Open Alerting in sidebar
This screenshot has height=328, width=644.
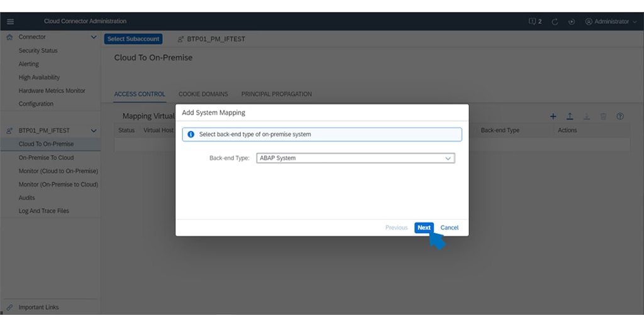click(x=29, y=64)
